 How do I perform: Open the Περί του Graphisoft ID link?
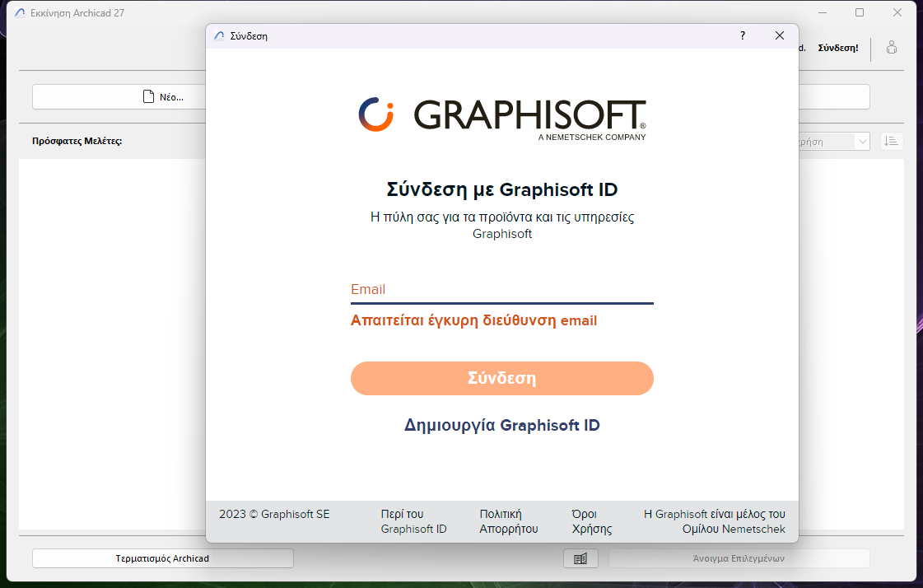point(413,521)
